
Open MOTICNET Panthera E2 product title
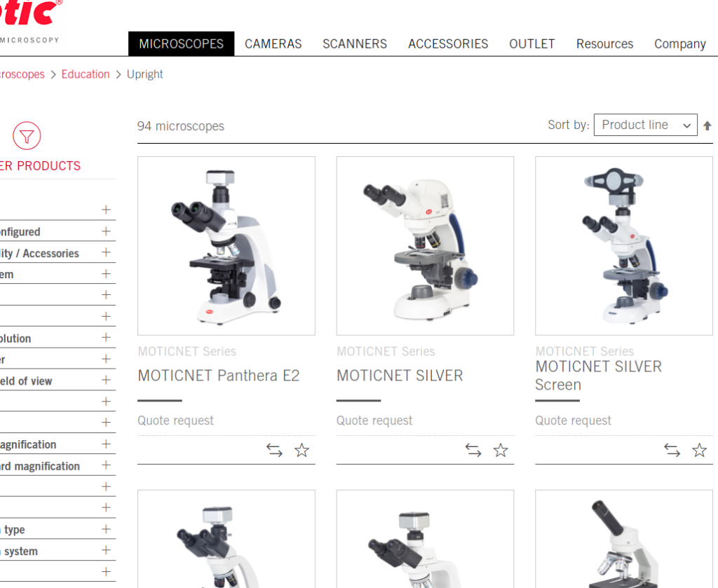(x=219, y=376)
